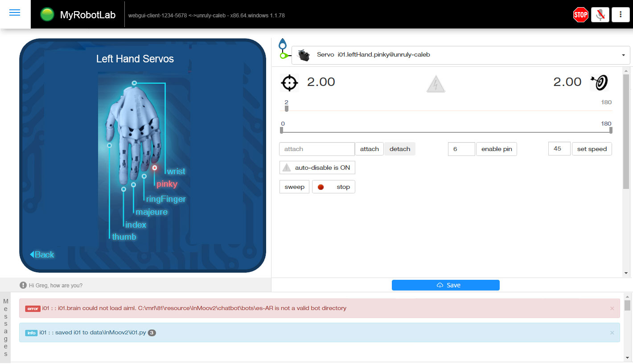The image size is (633, 364).
Task: Click the exclamation icon beside Hi Greg
Action: tap(23, 285)
